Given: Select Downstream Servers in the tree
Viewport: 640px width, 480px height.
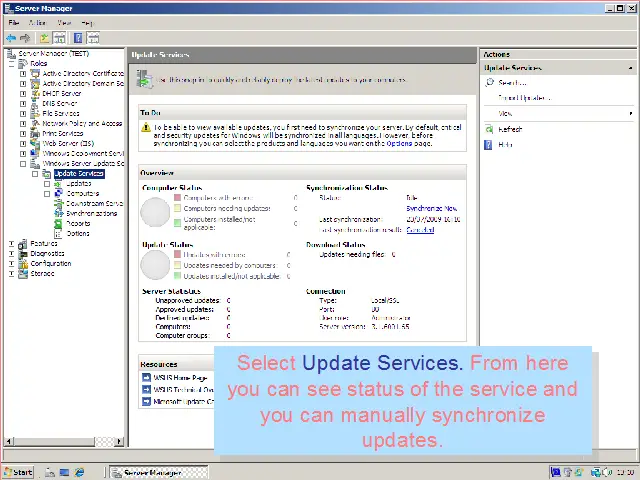Looking at the screenshot, I should 94,204.
